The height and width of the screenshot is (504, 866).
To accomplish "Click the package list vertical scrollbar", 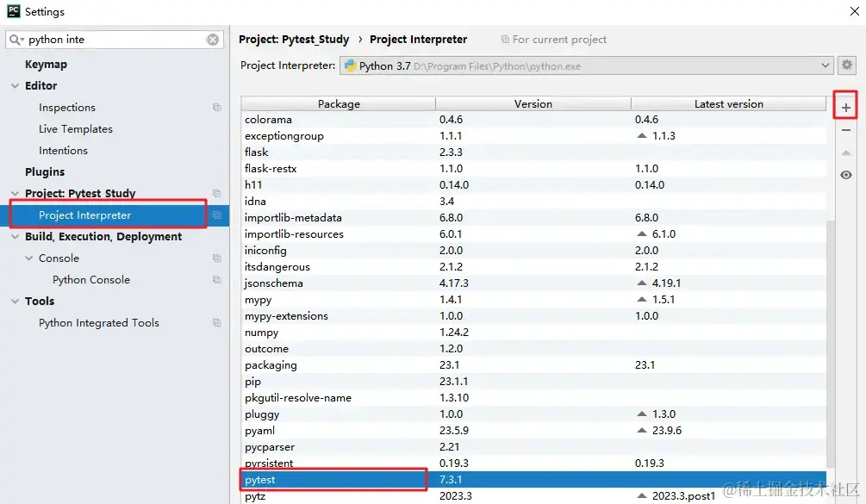I will pyautogui.click(x=831, y=342).
